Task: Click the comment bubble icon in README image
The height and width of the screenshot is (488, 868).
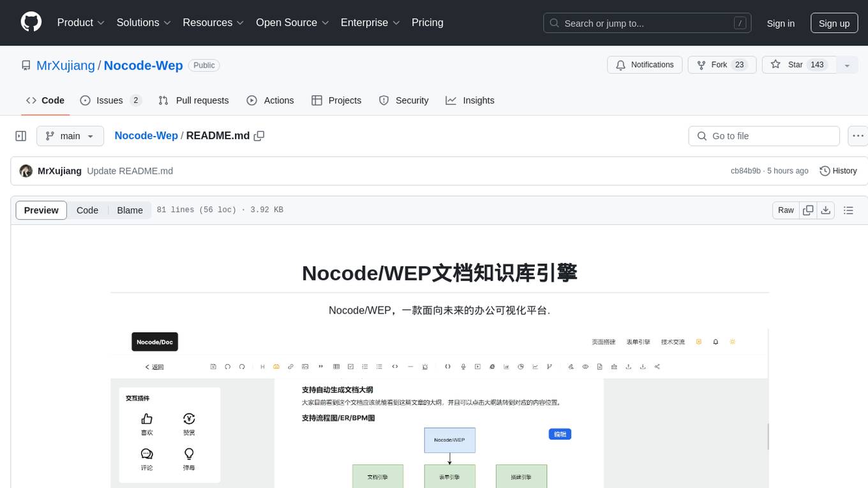Action: tap(147, 454)
